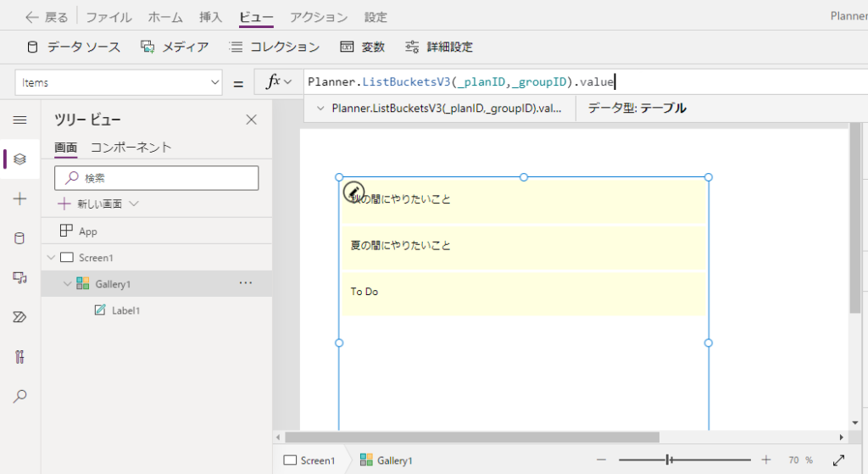Zoom out with minus button
The height and width of the screenshot is (474, 868).
pos(602,460)
